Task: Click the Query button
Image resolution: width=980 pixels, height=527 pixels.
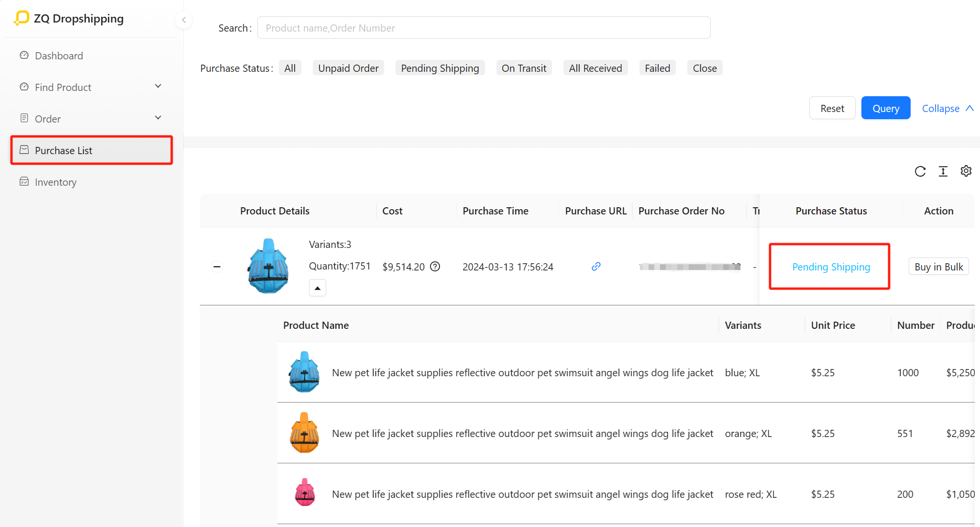Action: 886,108
